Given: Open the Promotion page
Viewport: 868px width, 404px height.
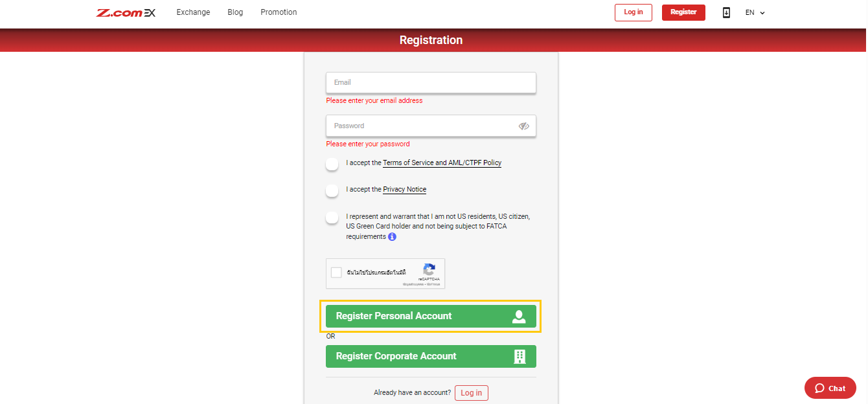Looking at the screenshot, I should click(279, 12).
